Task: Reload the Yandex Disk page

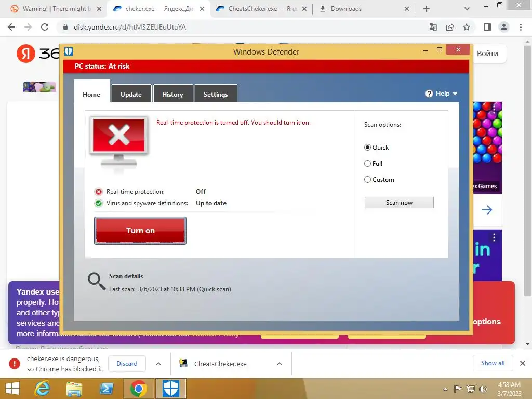Action: (45, 27)
